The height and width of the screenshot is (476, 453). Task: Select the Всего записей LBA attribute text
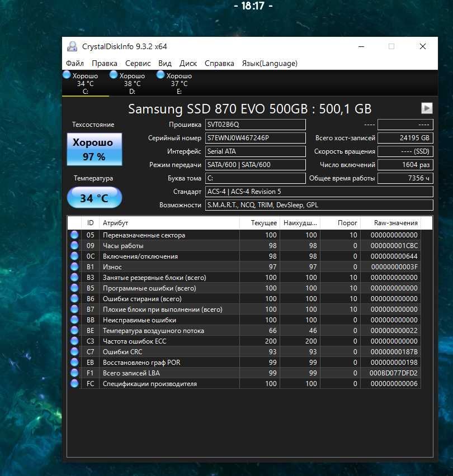point(131,373)
